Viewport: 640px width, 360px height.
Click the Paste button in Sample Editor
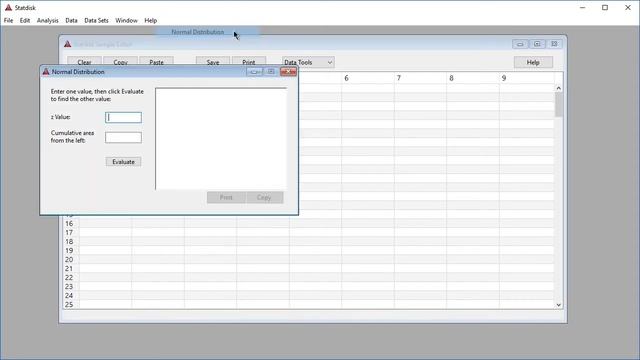[156, 62]
